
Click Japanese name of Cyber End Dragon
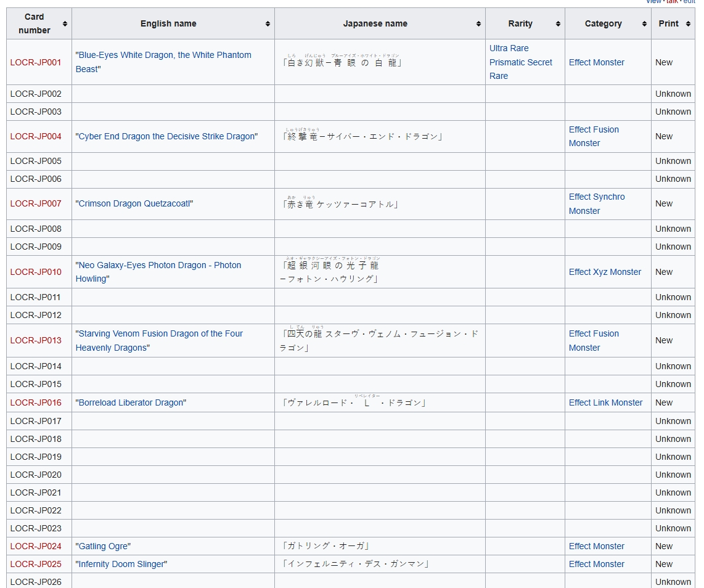362,135
